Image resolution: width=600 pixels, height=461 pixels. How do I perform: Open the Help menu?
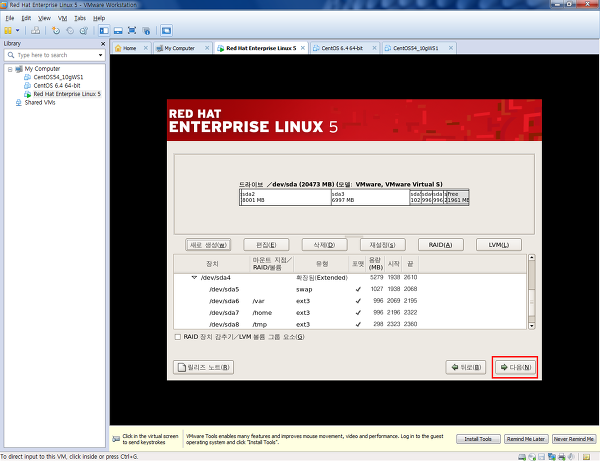tap(99, 18)
